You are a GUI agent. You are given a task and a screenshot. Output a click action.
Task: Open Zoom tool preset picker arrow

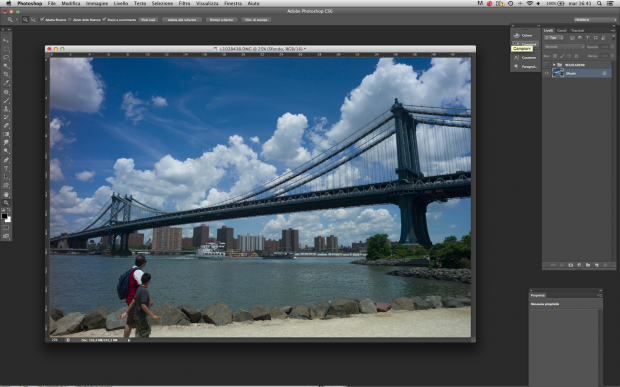click(16, 19)
